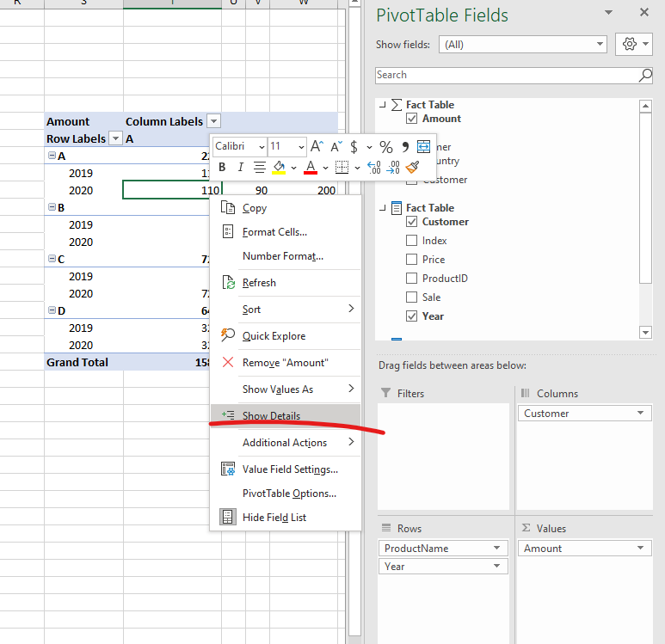Screen dimensions: 665x644
Task: Apply accounting dollar format
Action: (354, 147)
